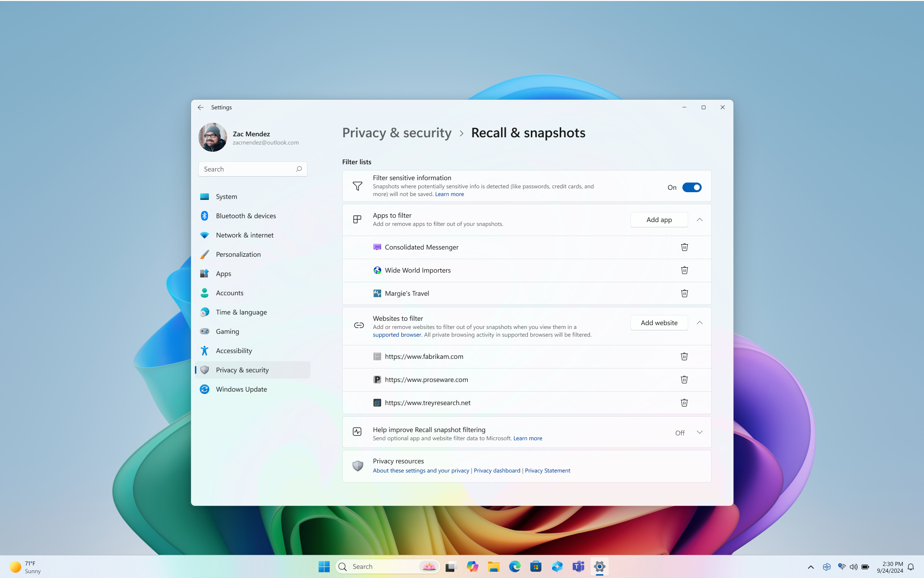Click the Filter sensitive information shield icon
This screenshot has width=924, height=578.
coord(357,186)
